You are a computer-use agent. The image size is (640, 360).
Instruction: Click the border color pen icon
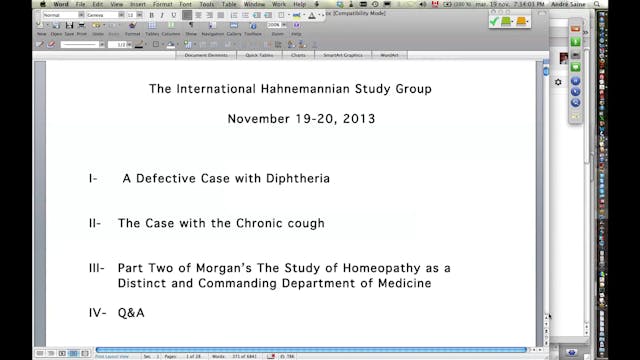(x=139, y=44)
